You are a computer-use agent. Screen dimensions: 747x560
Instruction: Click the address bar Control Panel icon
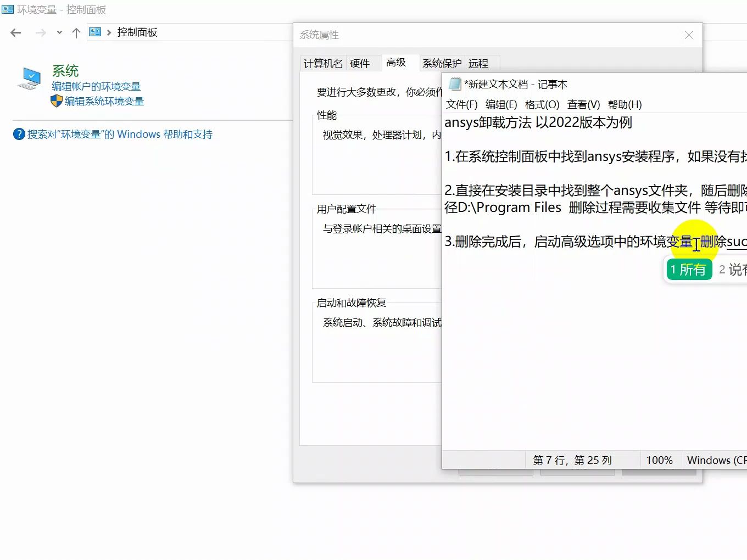pos(95,32)
